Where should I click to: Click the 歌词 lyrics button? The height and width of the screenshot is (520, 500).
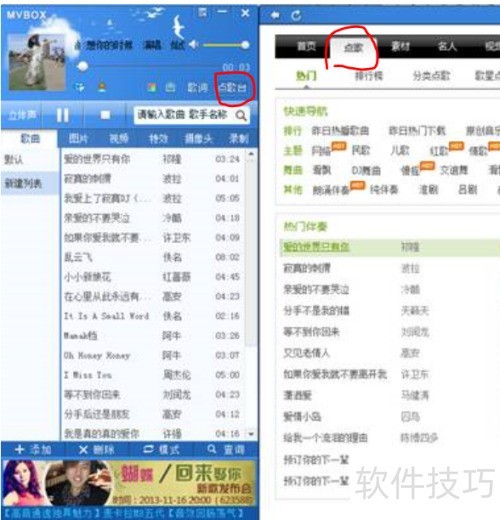click(197, 88)
